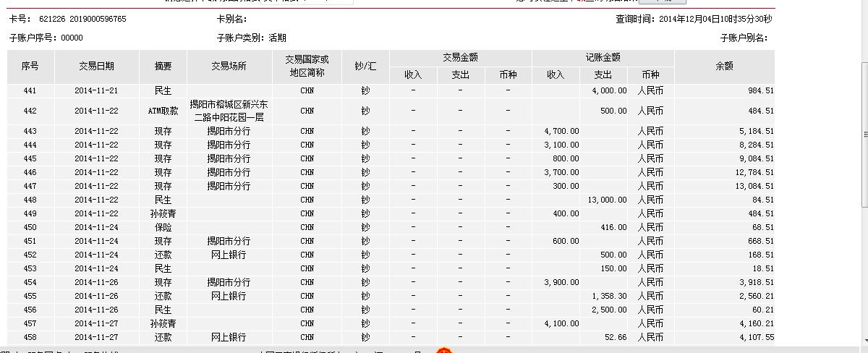This screenshot has height=353, width=868.
Task: Click the 2,500.00 expense amount
Action: click(x=609, y=310)
